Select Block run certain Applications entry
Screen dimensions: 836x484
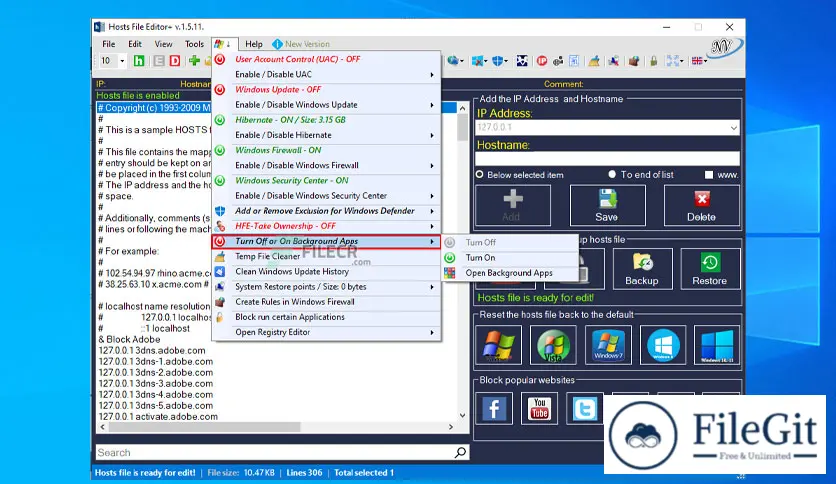[326, 317]
